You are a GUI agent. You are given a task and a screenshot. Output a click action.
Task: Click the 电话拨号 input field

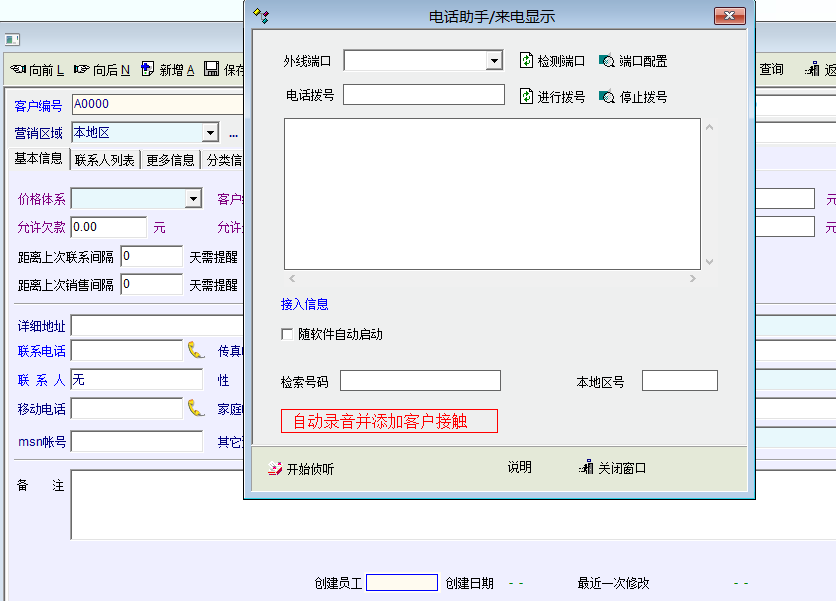click(424, 95)
